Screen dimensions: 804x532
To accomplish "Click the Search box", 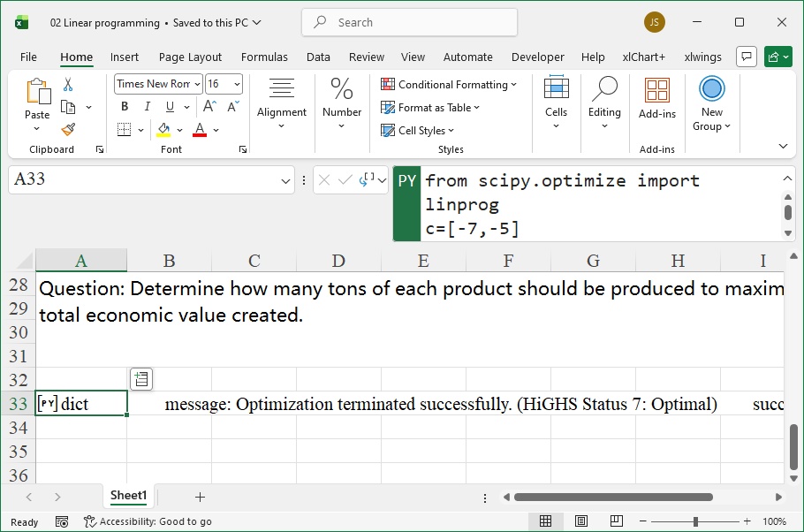I will (x=410, y=23).
